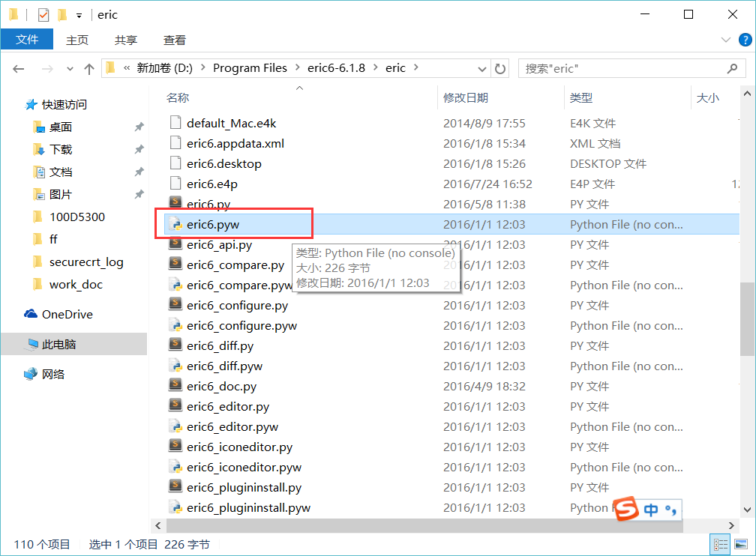Click eric6-6.1.8 in the address path
756x556 pixels.
(x=336, y=68)
